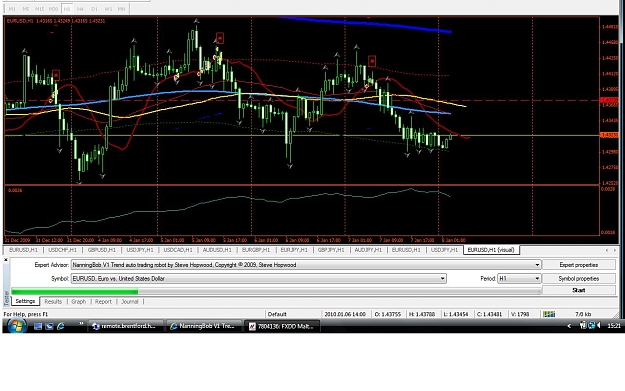This screenshot has height=391, width=625.
Task: Click the EURUSD,H1 chart title label
Action: coord(20,21)
